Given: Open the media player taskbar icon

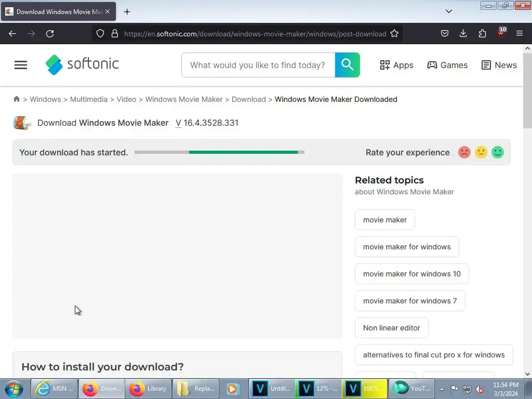Looking at the screenshot, I should (x=233, y=389).
